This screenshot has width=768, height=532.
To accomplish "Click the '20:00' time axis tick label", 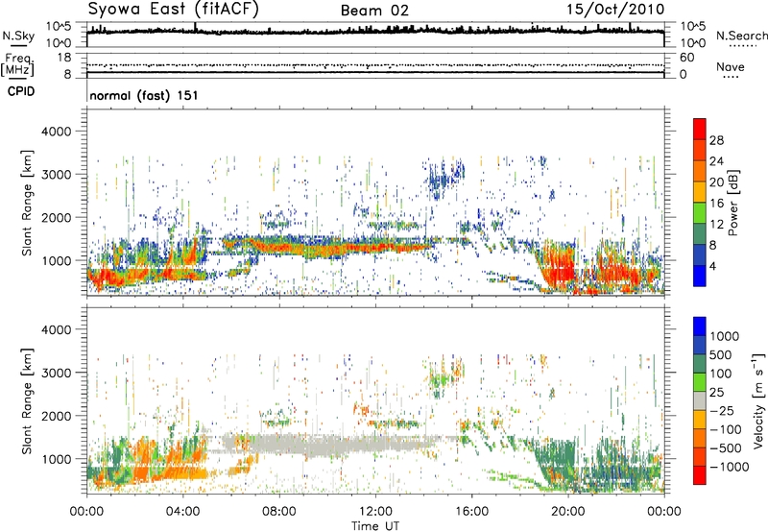I will (x=567, y=512).
